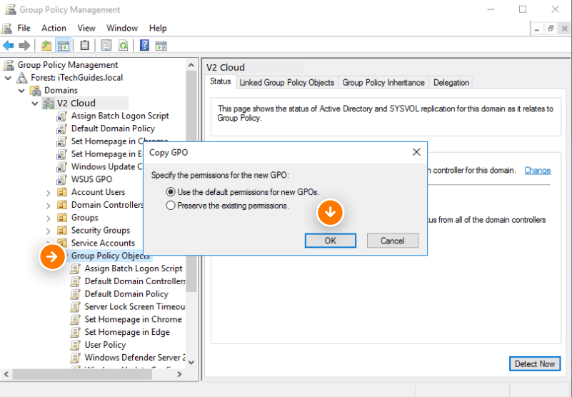Screen dimensions: 572x397
Task: Select Assign Batch Logon Script under Group Policy Objects
Action: 133,268
